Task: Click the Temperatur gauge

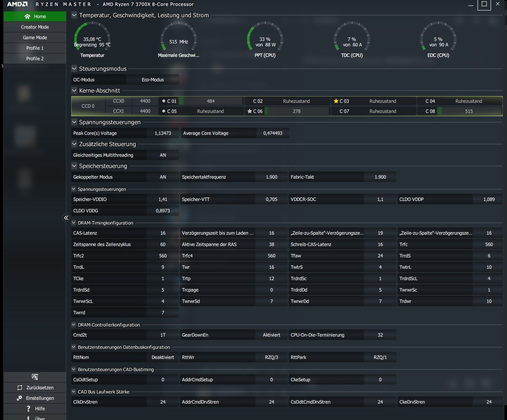Action: click(92, 40)
